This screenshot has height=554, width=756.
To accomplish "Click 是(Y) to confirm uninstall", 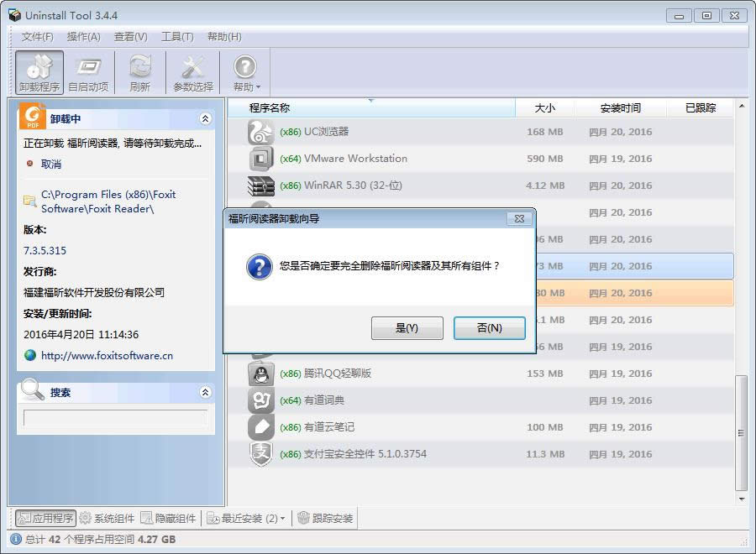I will coord(407,328).
